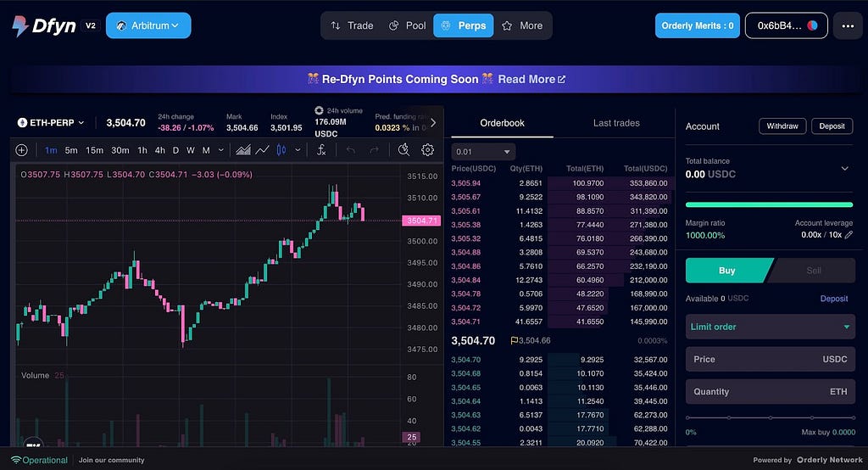Click the Operational status indicator
The height and width of the screenshot is (470, 868).
(x=39, y=460)
